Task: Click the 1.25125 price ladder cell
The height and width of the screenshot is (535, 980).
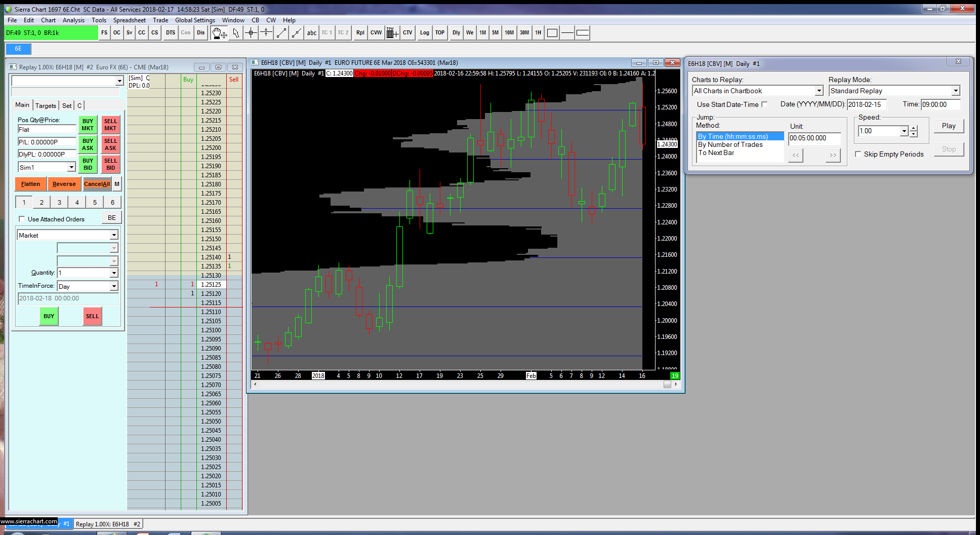Action: tap(211, 284)
